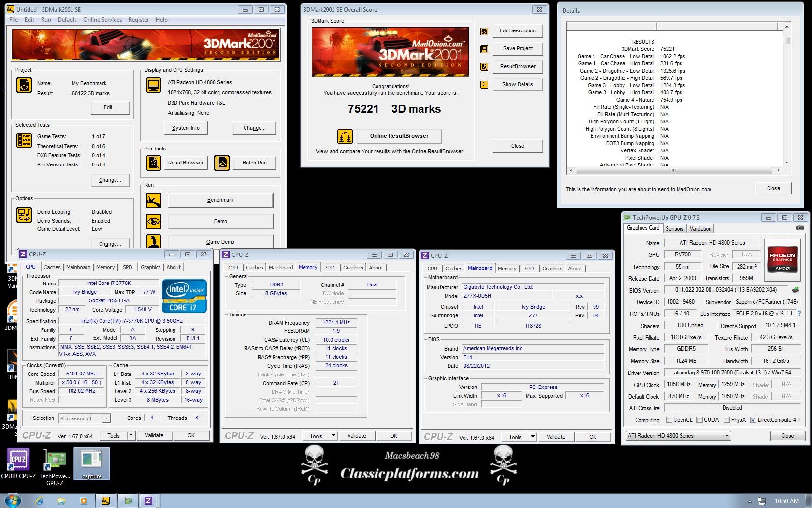Click Edit button in Project section
This screenshot has width=812, height=508.
(x=110, y=108)
